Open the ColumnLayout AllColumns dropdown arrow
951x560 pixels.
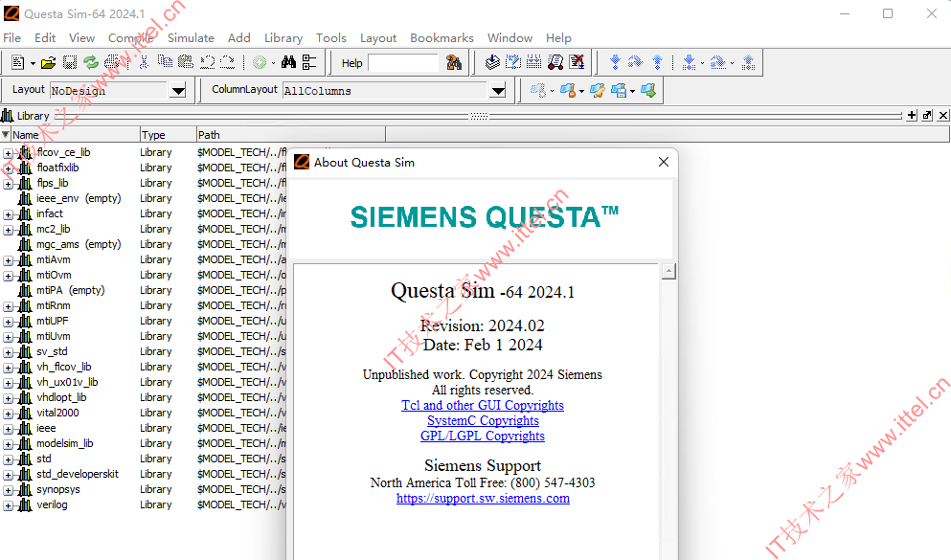point(498,91)
